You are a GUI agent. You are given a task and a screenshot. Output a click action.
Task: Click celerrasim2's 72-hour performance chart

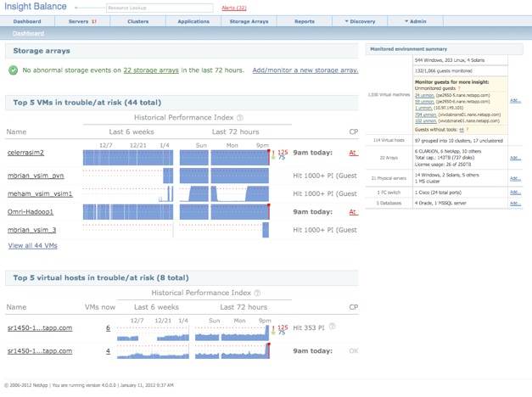(x=224, y=158)
